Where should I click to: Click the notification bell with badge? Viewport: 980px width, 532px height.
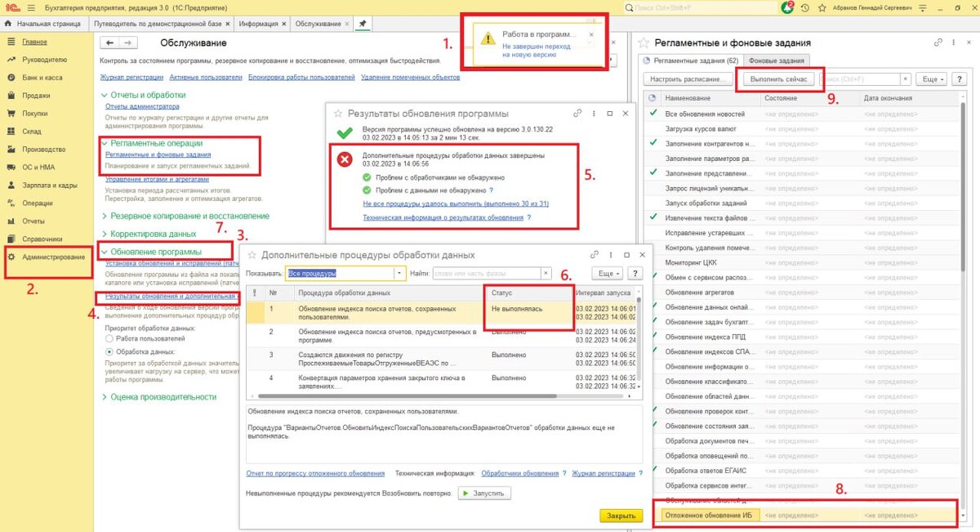787,7
